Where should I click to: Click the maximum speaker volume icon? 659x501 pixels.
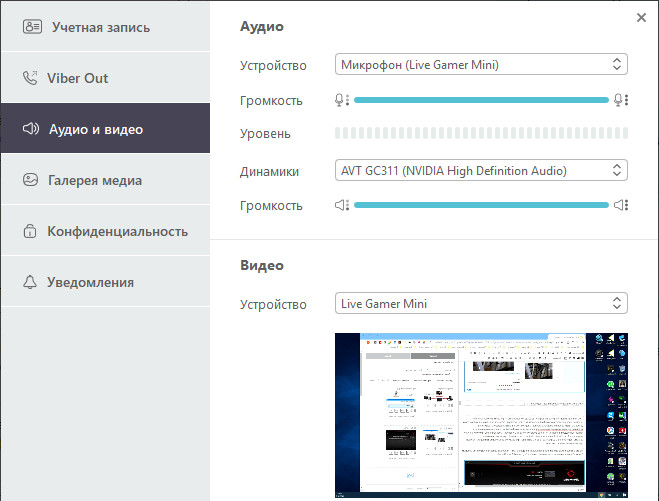point(621,205)
